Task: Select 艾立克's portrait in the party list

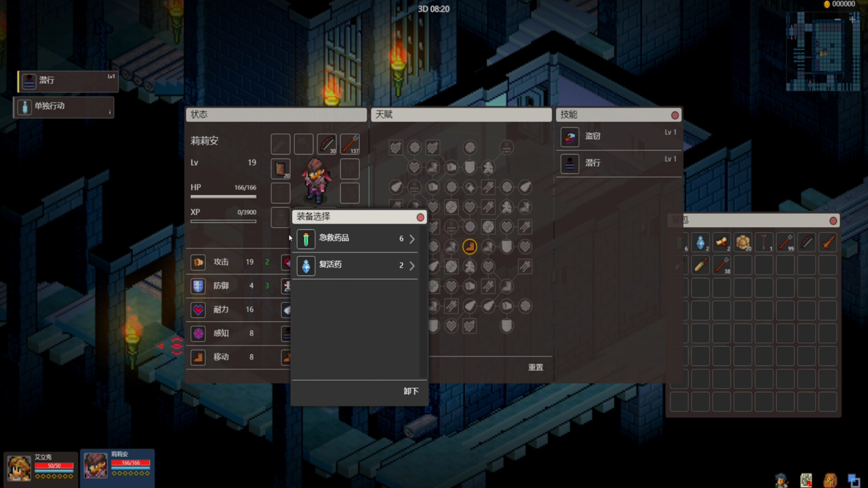Action: (18, 467)
